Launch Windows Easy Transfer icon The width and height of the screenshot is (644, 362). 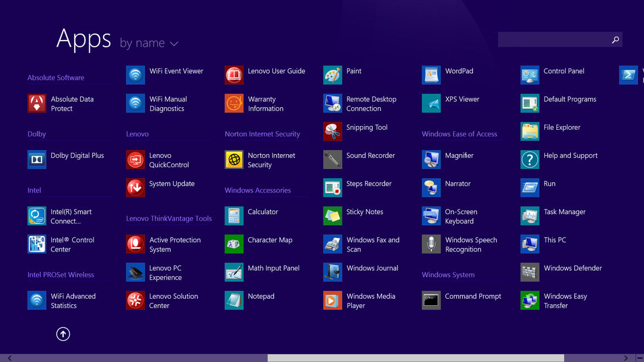(530, 300)
